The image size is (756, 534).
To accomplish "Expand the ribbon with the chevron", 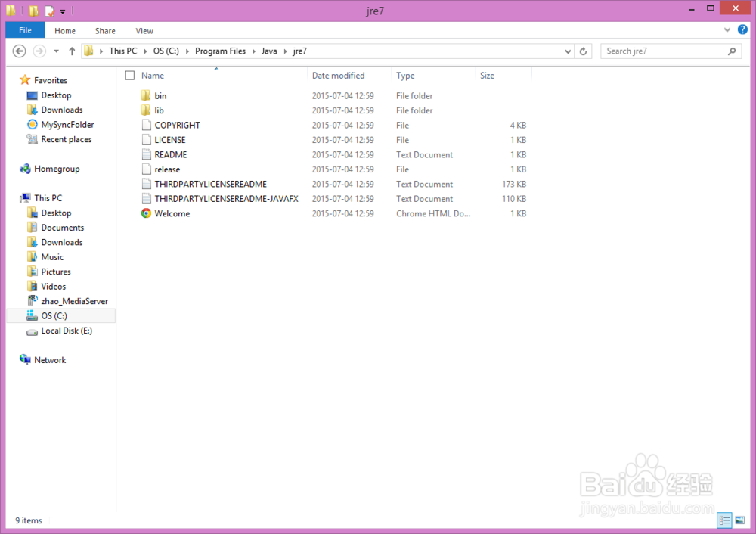I will tap(727, 30).
